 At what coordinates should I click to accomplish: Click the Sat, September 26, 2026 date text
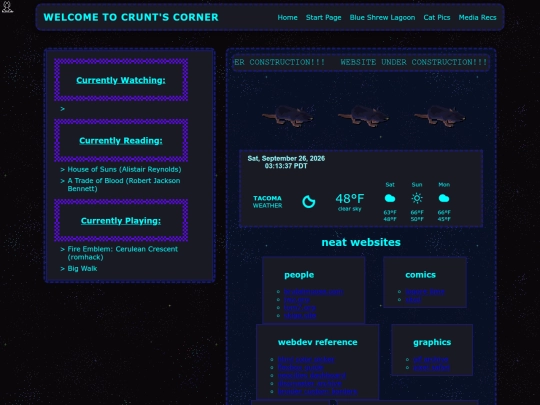pyautogui.click(x=286, y=158)
